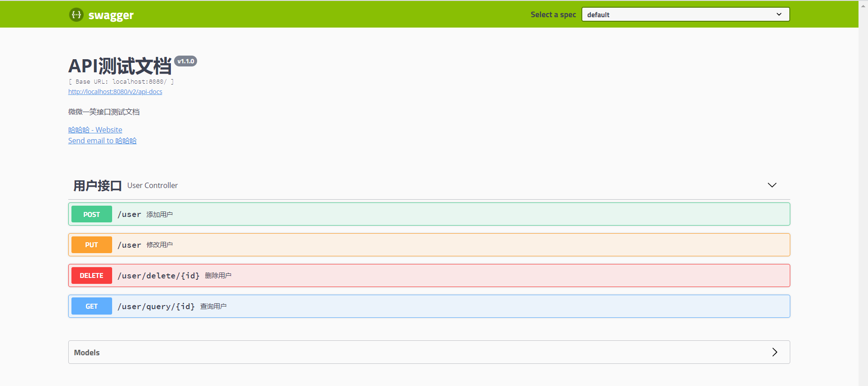
Task: Click the 用户接口 section heading
Action: [98, 186]
